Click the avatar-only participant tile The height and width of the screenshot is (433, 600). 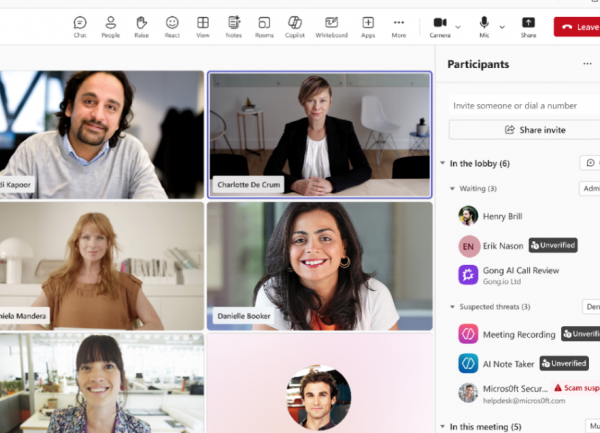(320, 383)
